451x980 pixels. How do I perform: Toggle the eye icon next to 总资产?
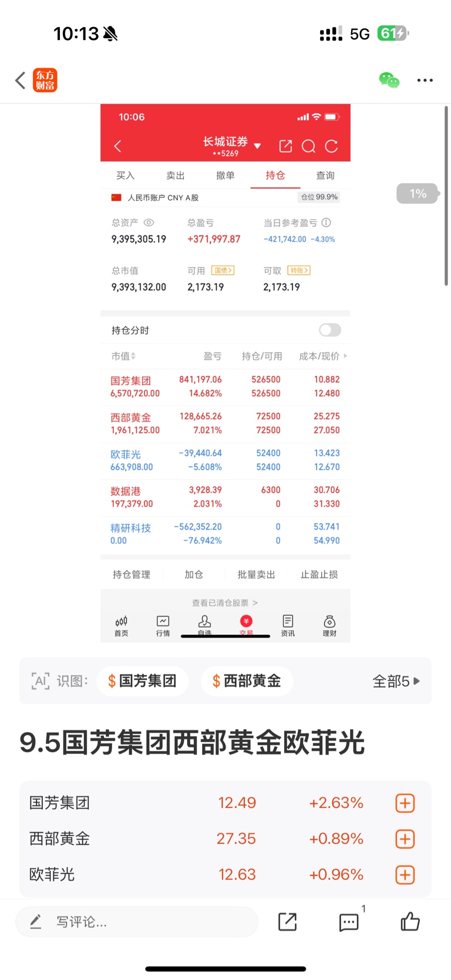(149, 223)
